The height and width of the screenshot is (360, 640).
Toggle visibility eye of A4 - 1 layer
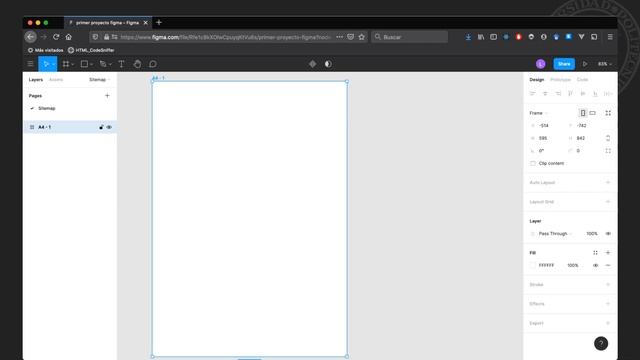[x=109, y=127]
